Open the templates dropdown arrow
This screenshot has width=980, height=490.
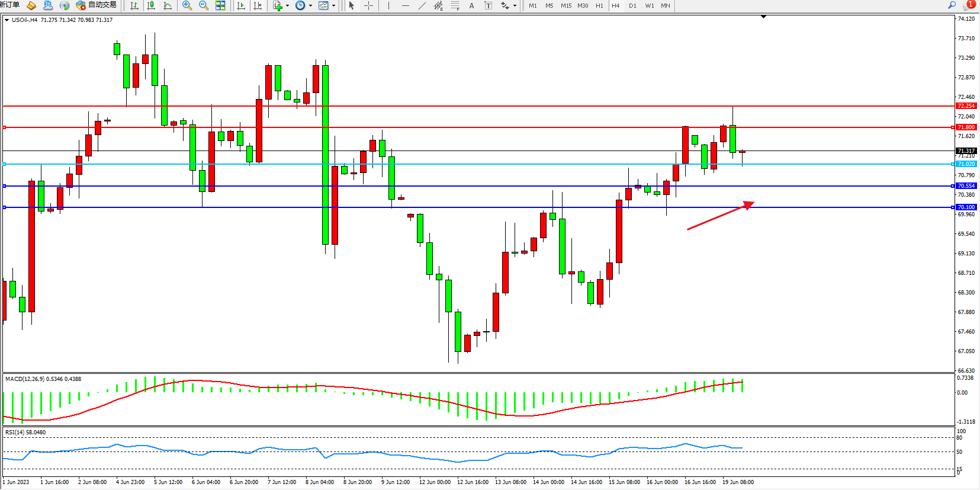[x=333, y=5]
